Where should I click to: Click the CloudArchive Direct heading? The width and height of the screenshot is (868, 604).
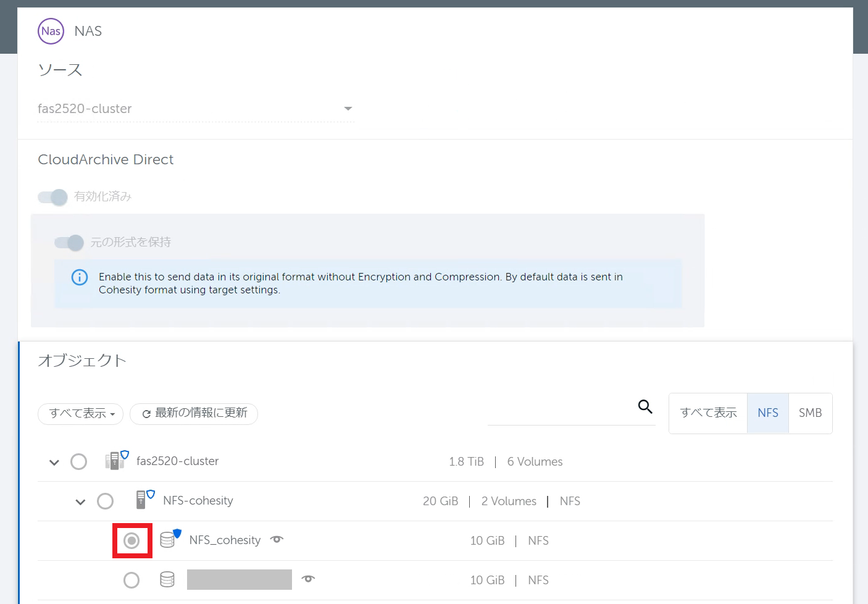click(x=106, y=159)
